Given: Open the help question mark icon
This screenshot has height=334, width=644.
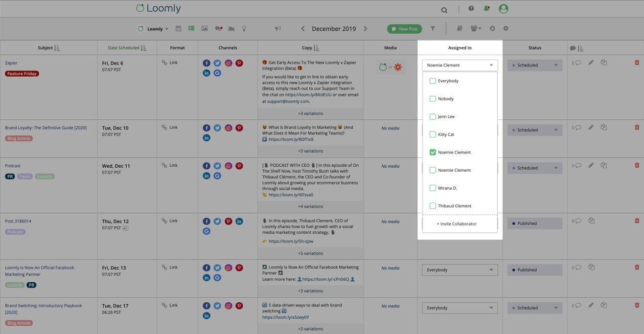Looking at the screenshot, I should (471, 8).
